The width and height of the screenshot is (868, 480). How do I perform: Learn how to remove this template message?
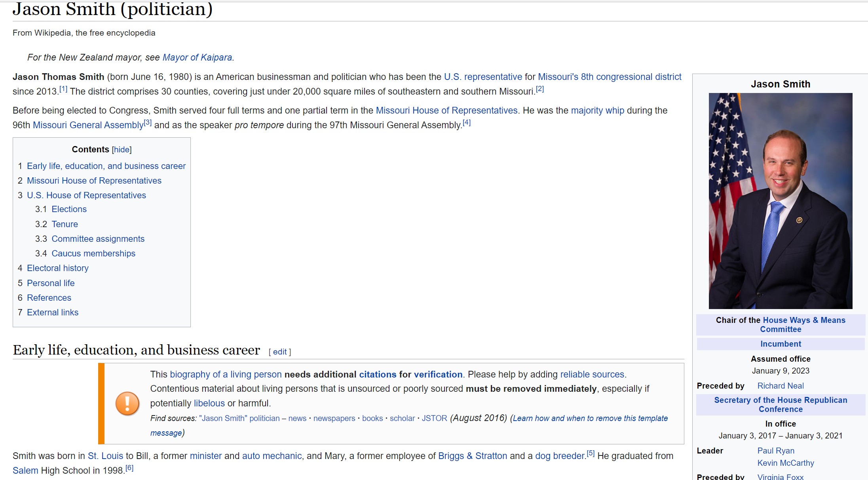coord(590,418)
